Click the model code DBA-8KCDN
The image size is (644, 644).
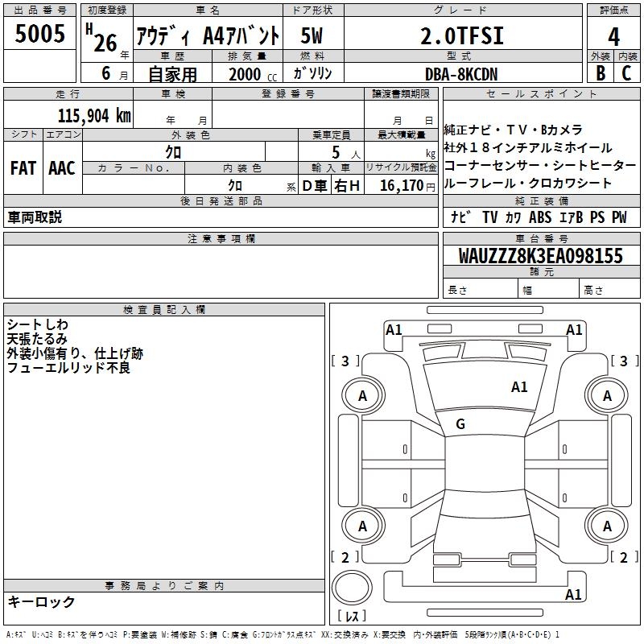click(x=462, y=73)
